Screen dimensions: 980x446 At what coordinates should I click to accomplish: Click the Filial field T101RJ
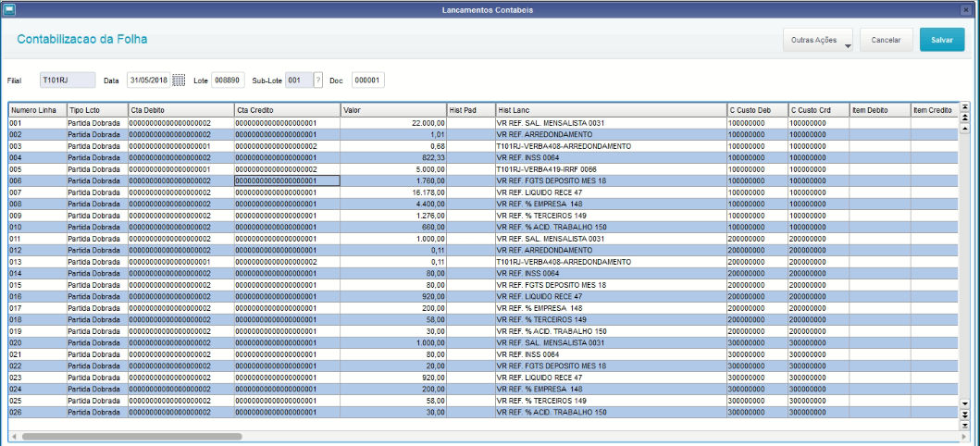tap(68, 80)
